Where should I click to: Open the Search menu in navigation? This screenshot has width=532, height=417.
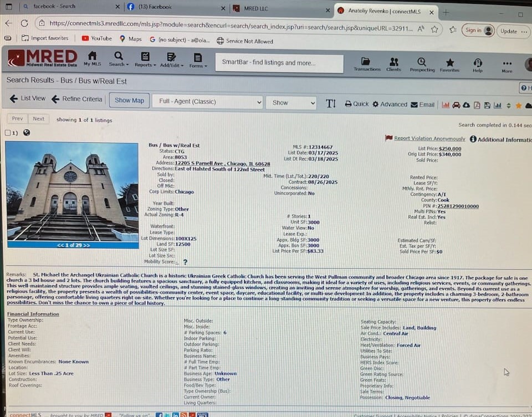[119, 59]
